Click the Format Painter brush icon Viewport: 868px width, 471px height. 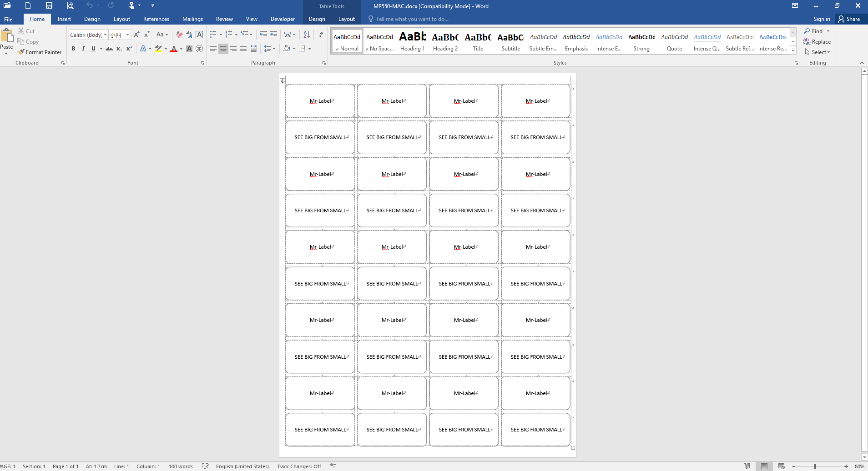[x=21, y=52]
